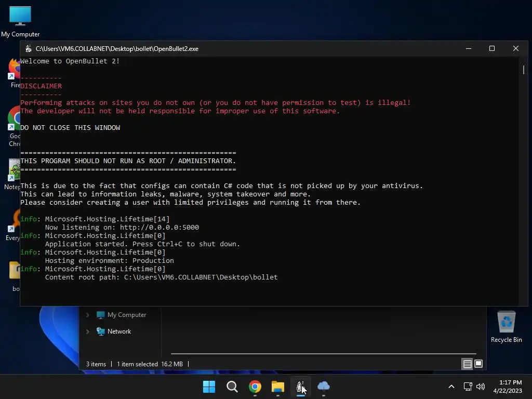The image size is (532, 399).
Task: Open the Recycle Bin on desktop
Action: pos(506,327)
